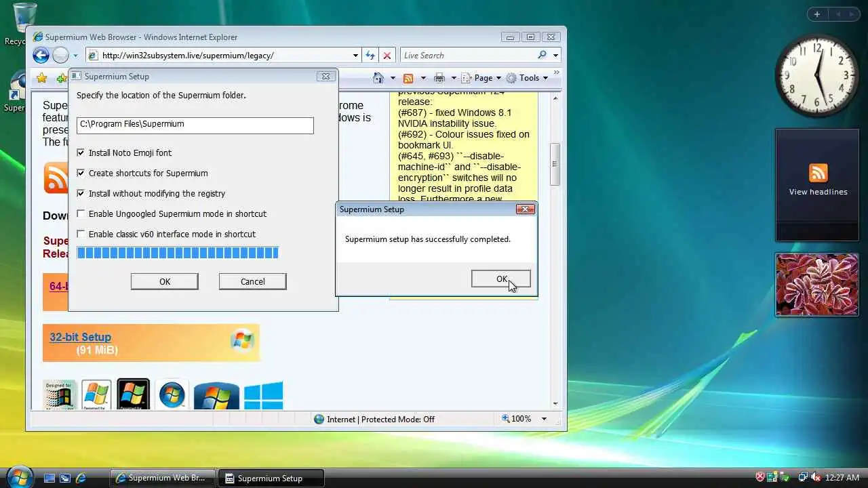
Task: Refresh the page in Internet Explorer
Action: click(370, 56)
